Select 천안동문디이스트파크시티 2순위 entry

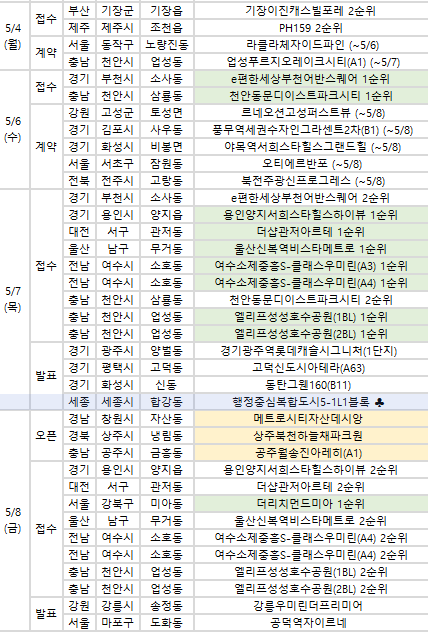pyautogui.click(x=311, y=299)
